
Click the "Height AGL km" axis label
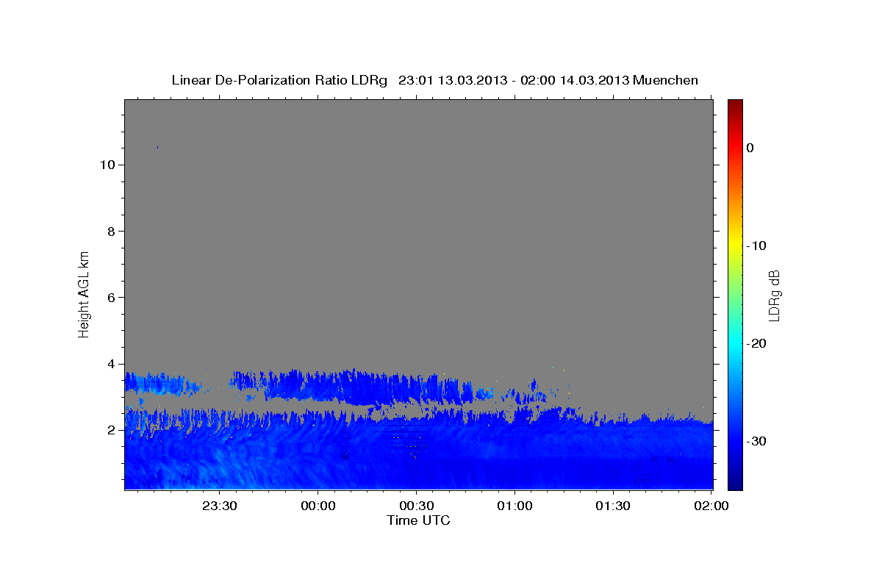click(x=84, y=293)
